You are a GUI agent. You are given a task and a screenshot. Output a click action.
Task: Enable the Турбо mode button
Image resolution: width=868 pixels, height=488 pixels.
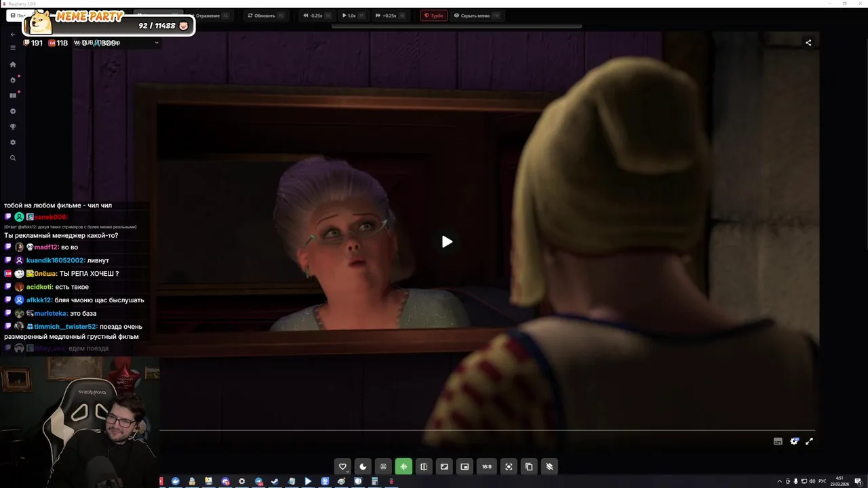pyautogui.click(x=434, y=16)
